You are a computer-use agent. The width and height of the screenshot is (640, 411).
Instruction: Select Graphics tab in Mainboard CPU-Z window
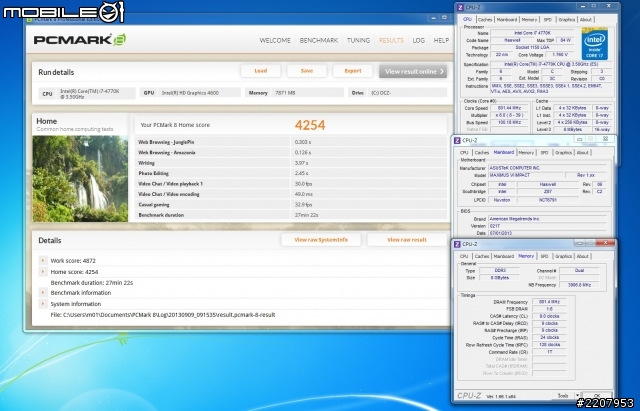[563, 153]
